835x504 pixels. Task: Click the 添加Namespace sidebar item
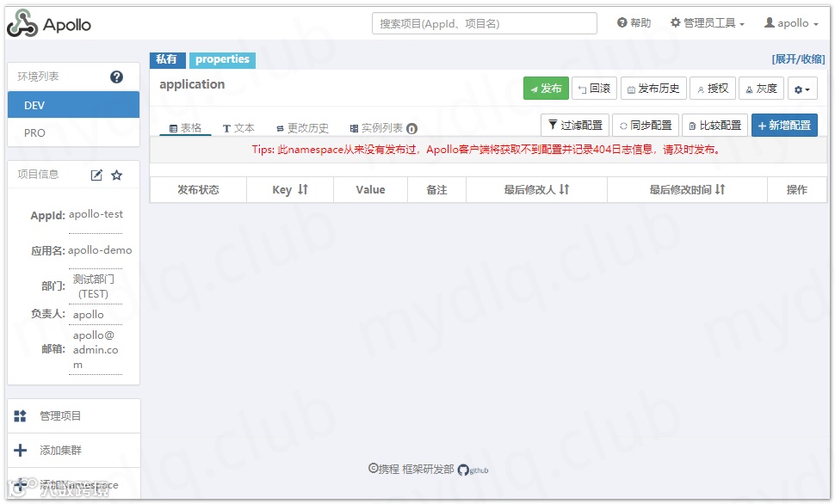[73, 484]
